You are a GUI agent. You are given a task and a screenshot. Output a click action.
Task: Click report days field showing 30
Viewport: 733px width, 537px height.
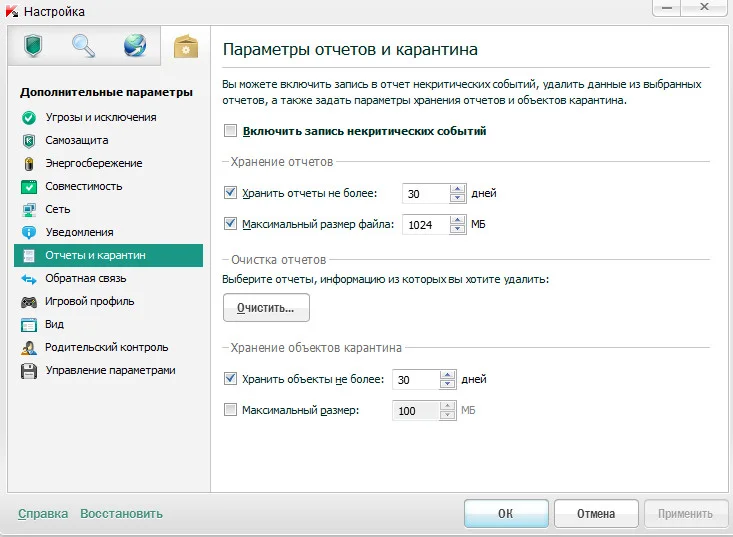tap(426, 193)
